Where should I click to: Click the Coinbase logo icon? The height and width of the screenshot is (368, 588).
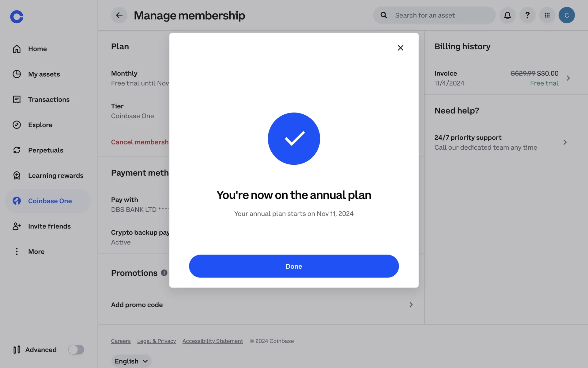(17, 17)
